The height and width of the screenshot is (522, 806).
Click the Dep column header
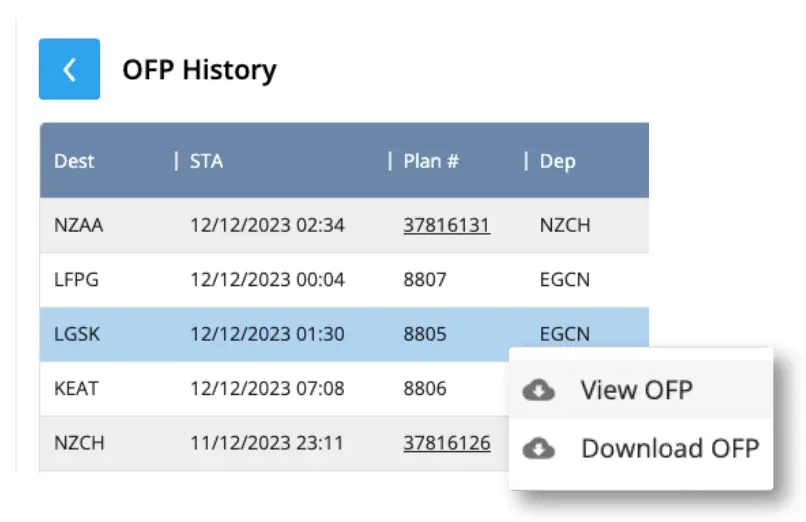557,161
